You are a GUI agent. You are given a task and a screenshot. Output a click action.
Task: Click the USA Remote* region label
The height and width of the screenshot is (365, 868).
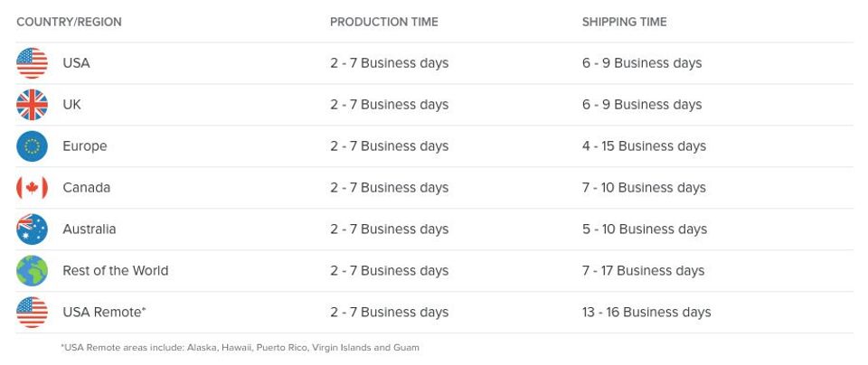pos(104,313)
